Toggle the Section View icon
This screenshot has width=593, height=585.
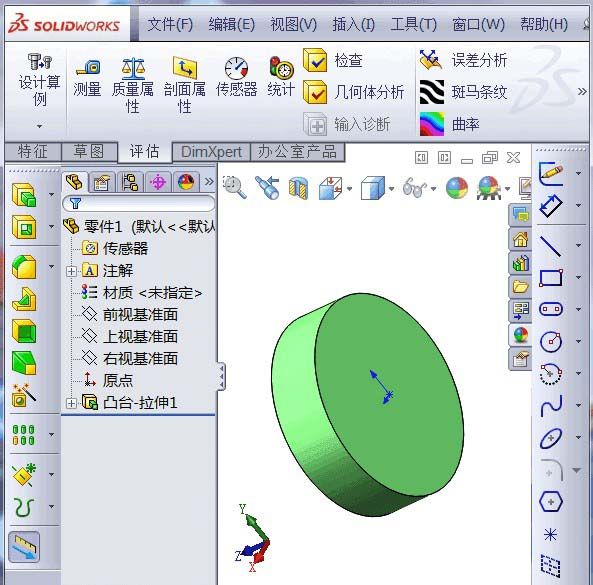coord(299,188)
